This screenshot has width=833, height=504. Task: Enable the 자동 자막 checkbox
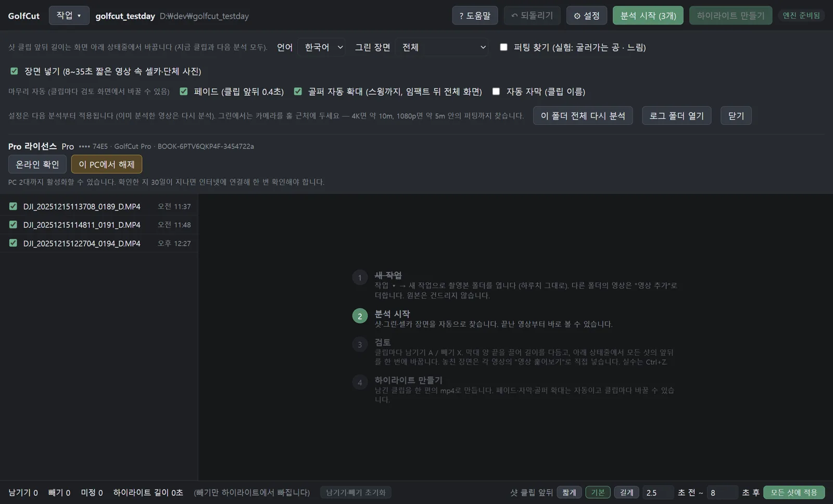pos(496,92)
